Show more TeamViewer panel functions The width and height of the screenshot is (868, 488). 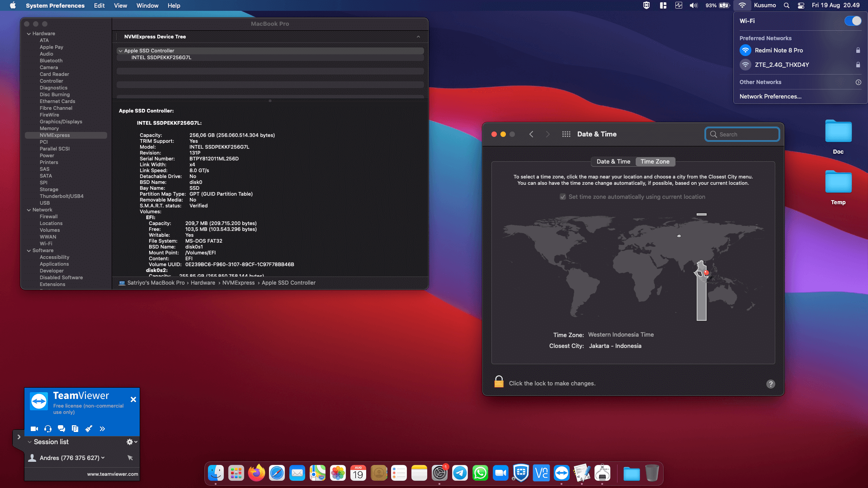click(102, 429)
